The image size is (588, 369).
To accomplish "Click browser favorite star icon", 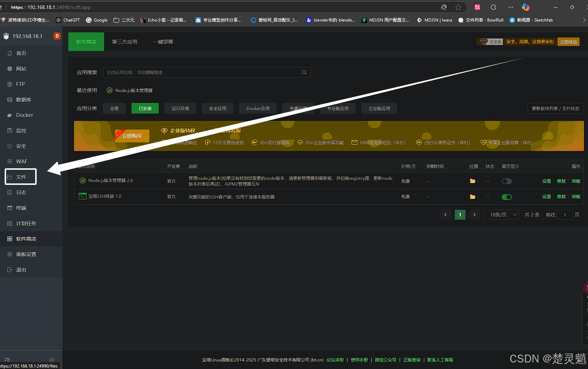I will [x=458, y=7].
